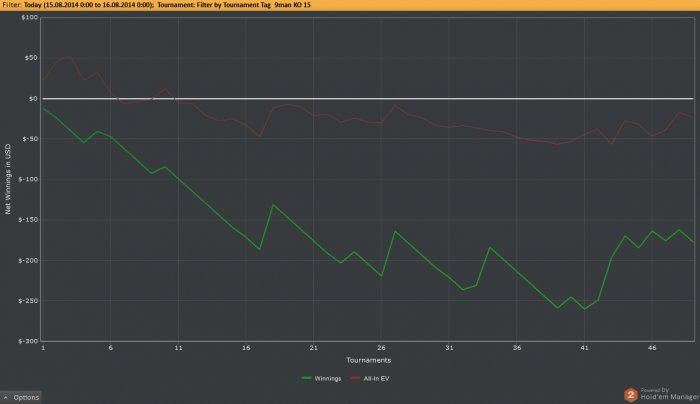Click the x-axis tick label 31
Viewport: 700px width, 404px height.
(449, 347)
